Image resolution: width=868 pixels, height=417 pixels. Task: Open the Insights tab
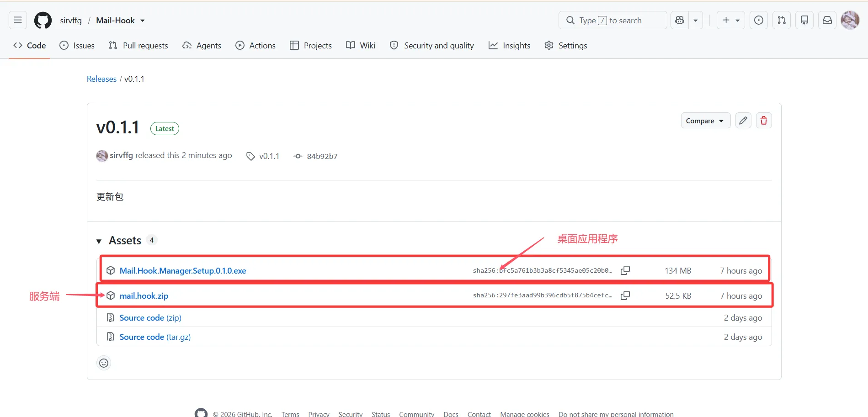tap(509, 46)
